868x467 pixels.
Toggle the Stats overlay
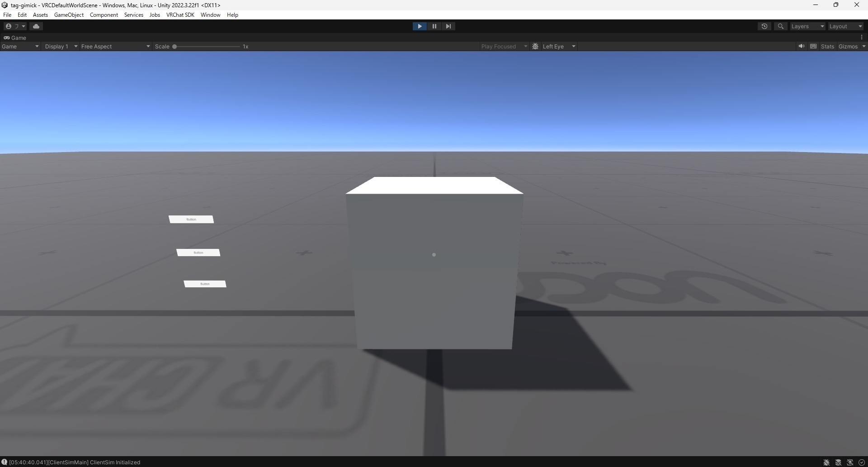pyautogui.click(x=827, y=46)
